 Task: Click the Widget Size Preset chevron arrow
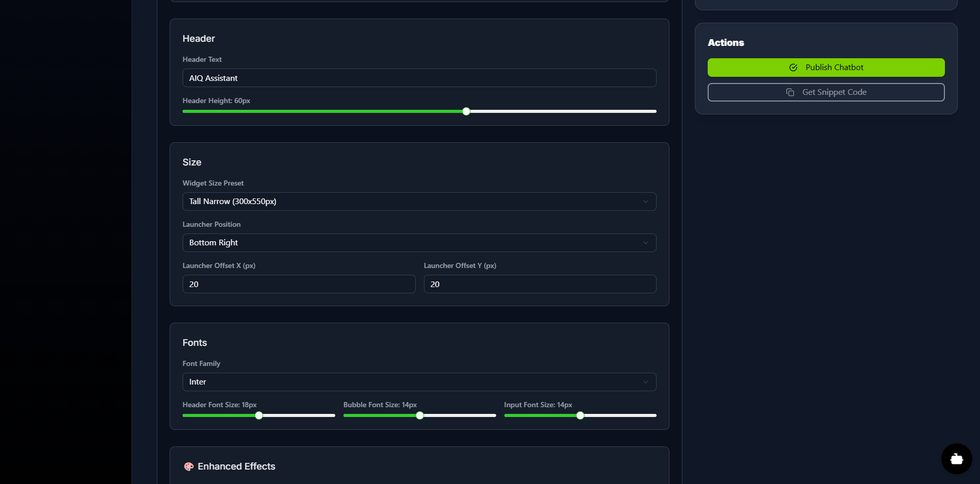click(645, 202)
